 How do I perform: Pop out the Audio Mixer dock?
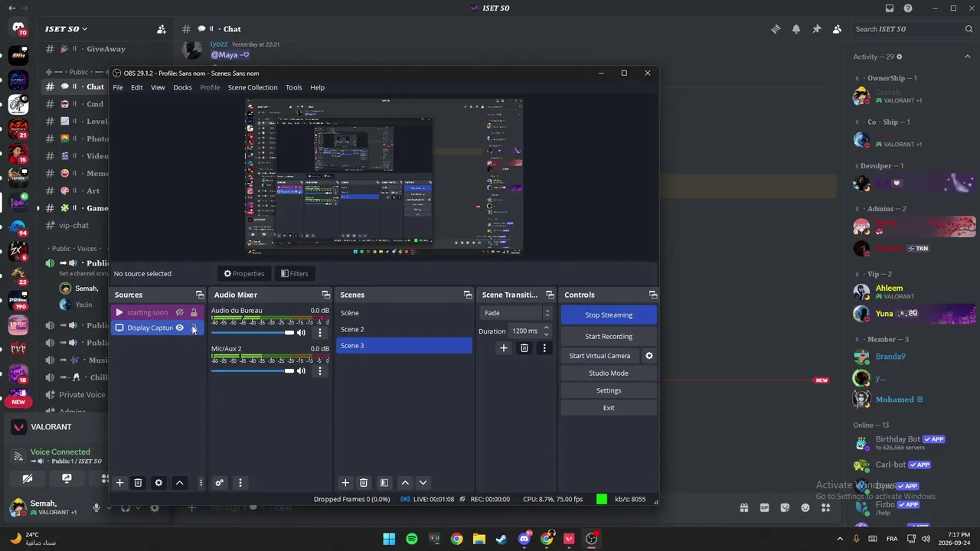[x=325, y=295]
